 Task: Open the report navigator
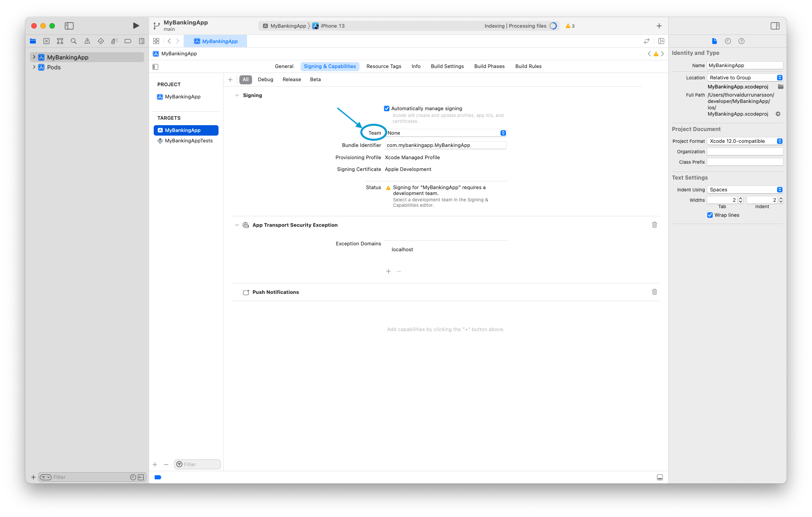coord(141,41)
